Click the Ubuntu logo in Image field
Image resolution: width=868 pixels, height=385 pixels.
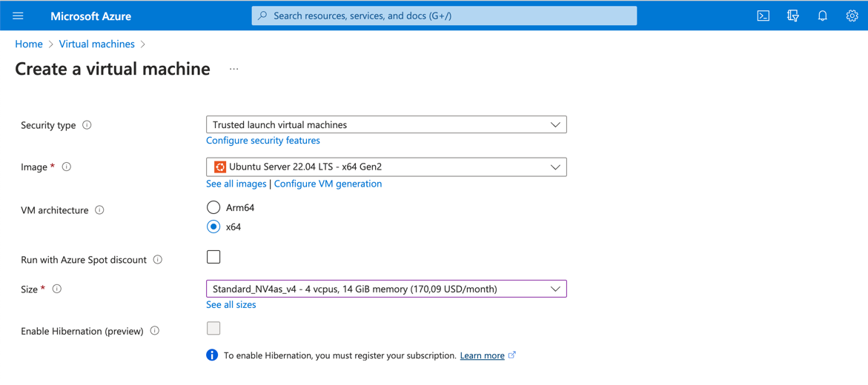(220, 167)
